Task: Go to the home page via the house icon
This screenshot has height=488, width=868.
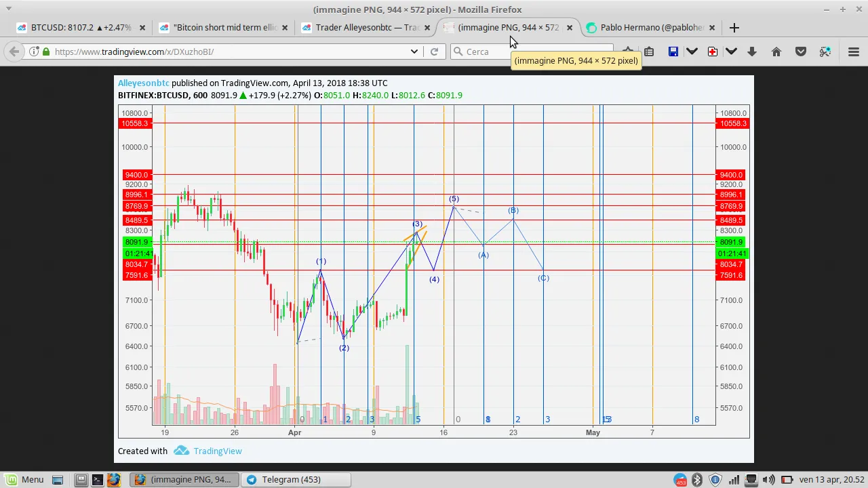Action: coord(776,52)
